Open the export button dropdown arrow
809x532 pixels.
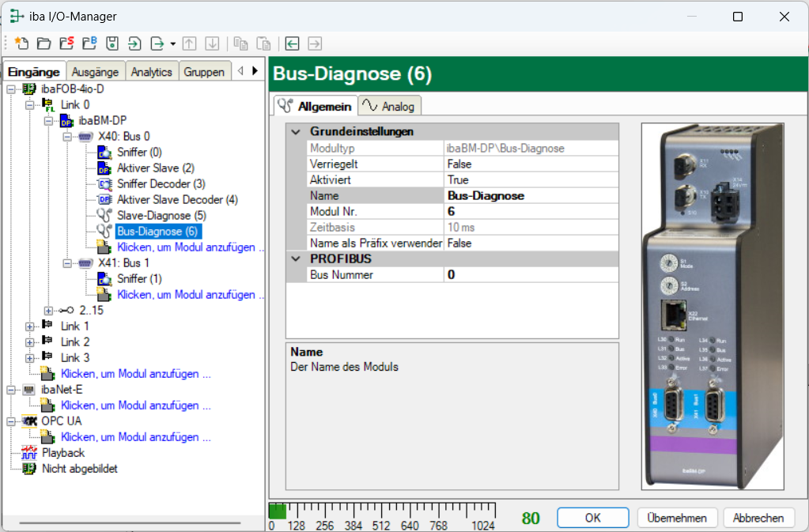coord(172,43)
